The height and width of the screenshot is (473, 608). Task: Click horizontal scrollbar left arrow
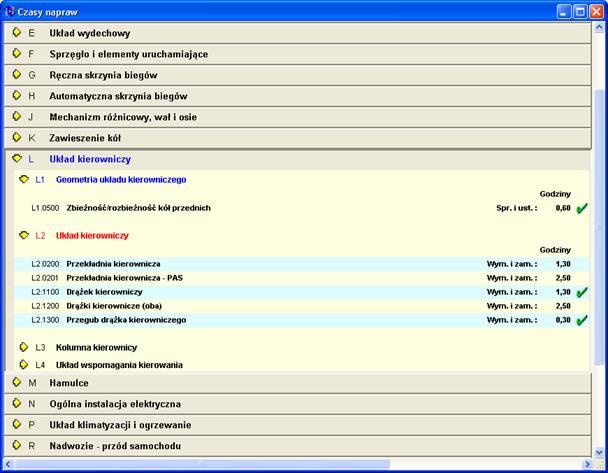(x=8, y=464)
